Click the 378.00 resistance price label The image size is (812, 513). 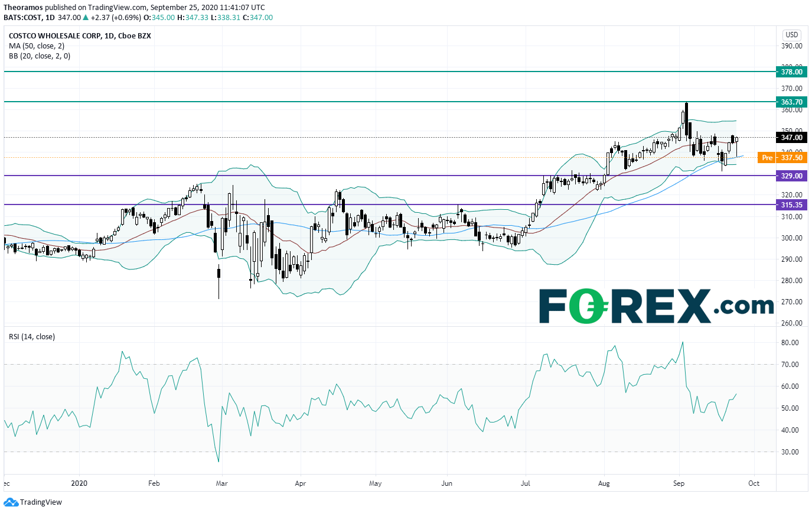791,72
